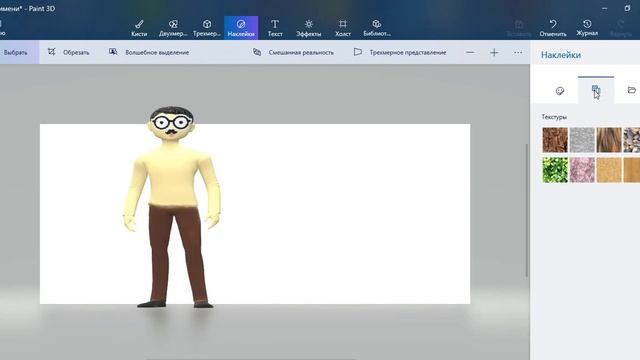
Task: Click the canvas vertical scrollbar
Action: coord(527,210)
